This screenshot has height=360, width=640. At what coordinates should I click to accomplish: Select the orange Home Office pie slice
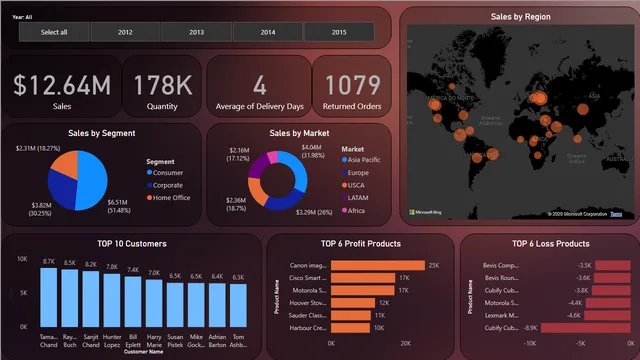tap(66, 163)
